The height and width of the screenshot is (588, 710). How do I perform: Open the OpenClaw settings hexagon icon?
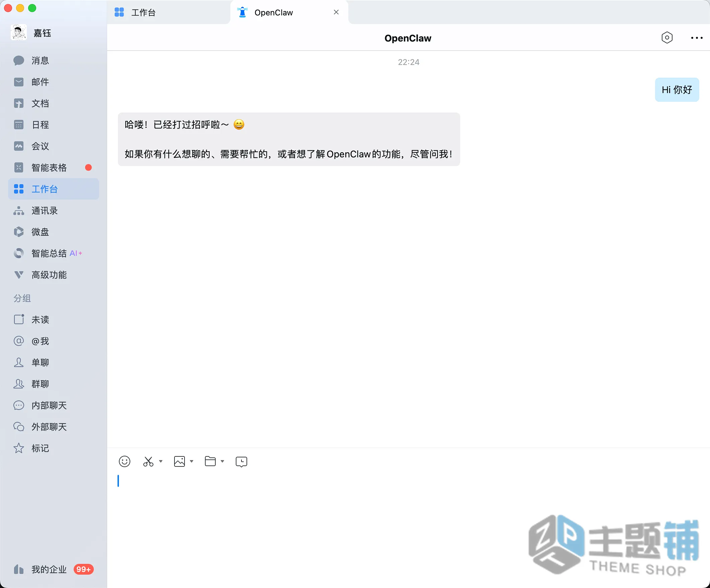667,38
